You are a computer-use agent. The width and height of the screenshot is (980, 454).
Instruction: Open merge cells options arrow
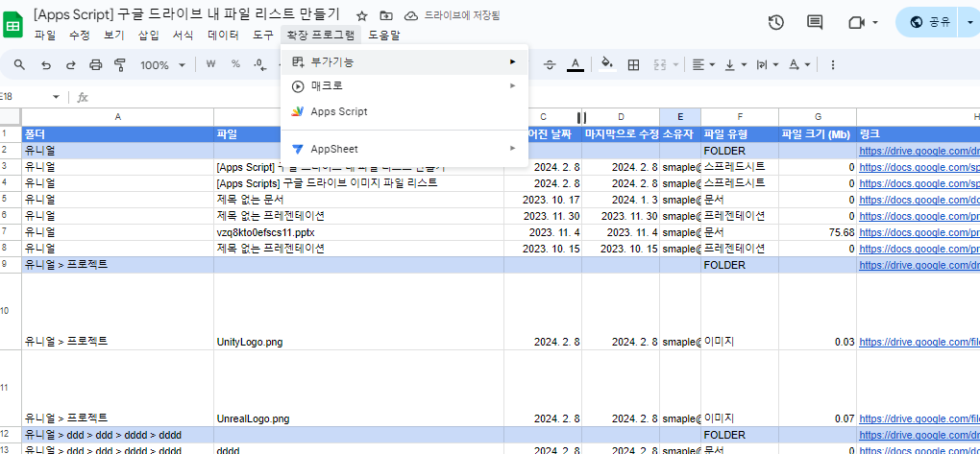[675, 65]
